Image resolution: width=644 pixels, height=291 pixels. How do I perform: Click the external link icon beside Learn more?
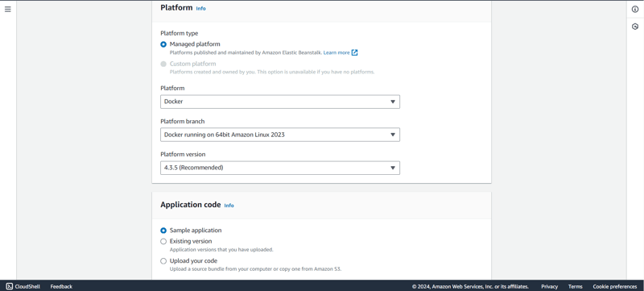coord(354,52)
